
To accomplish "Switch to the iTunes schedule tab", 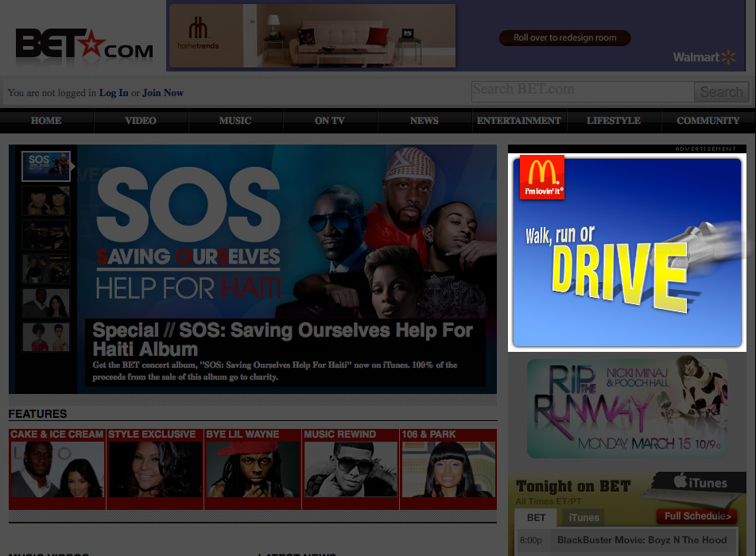I will pyautogui.click(x=583, y=517).
